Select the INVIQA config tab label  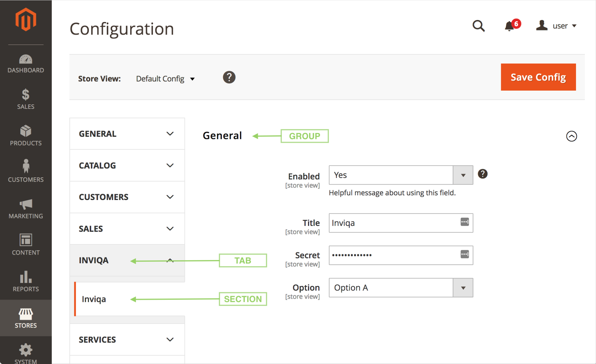(94, 260)
